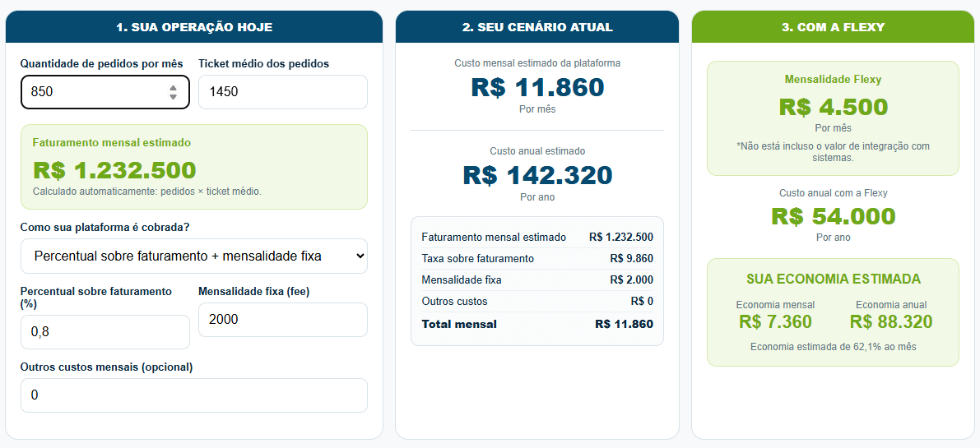The image size is (980, 448).
Task: Click the Ticket médio dos pedidos input
Action: pos(282,92)
